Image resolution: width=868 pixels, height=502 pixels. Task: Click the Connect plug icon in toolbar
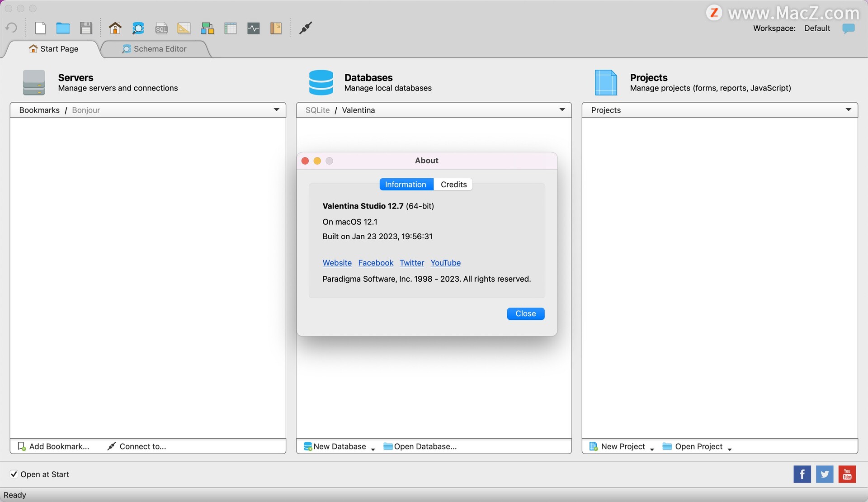[306, 28]
